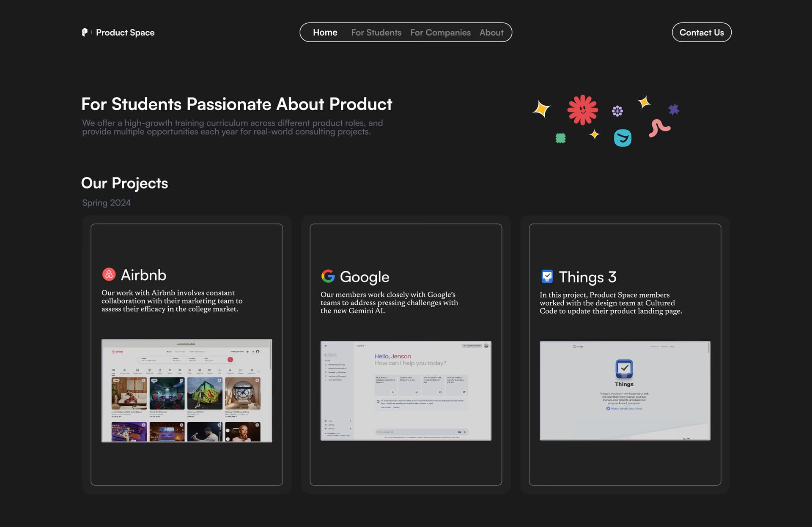Image resolution: width=812 pixels, height=527 pixels.
Task: Click the Google Gemini AI description paragraph
Action: tap(389, 303)
